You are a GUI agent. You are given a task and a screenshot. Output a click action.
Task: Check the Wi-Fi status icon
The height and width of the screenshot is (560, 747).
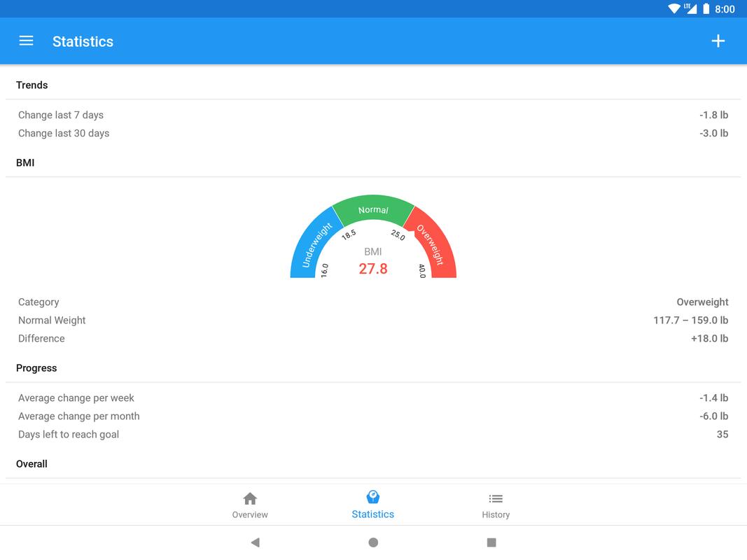(x=674, y=8)
